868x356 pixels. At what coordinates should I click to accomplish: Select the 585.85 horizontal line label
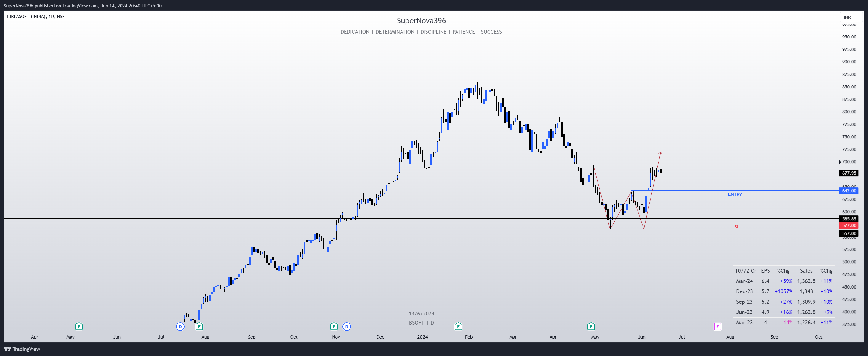pyautogui.click(x=848, y=219)
